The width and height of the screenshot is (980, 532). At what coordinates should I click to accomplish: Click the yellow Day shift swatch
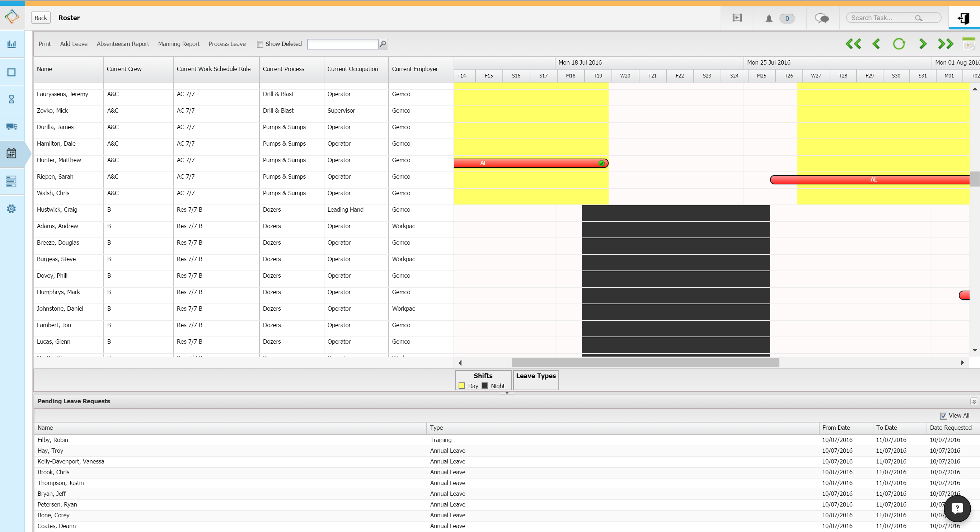pos(462,386)
